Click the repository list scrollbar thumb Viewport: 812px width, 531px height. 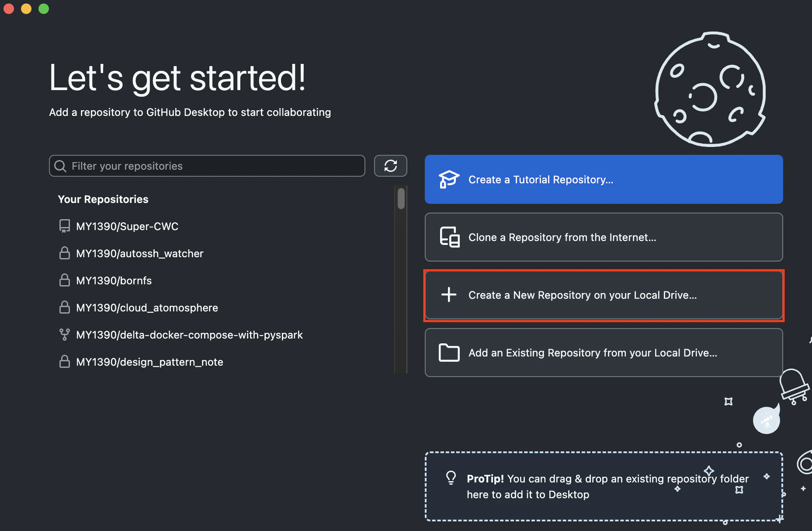pos(401,199)
